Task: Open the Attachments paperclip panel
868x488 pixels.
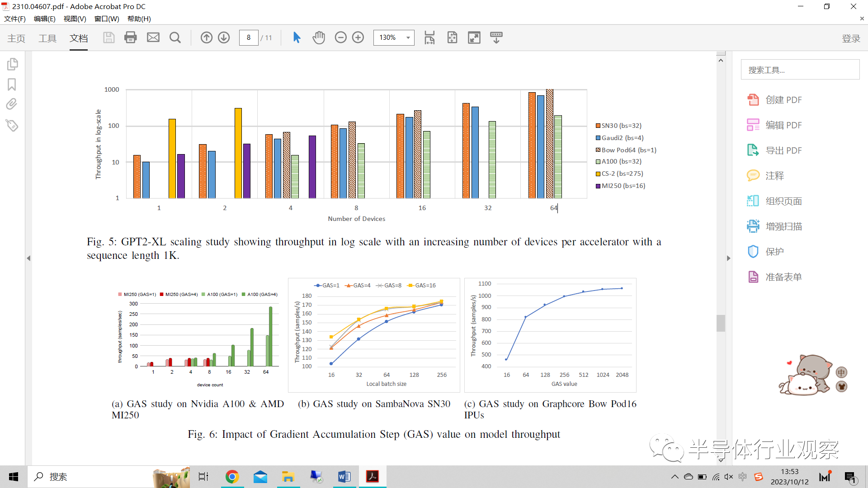Action: click(12, 104)
